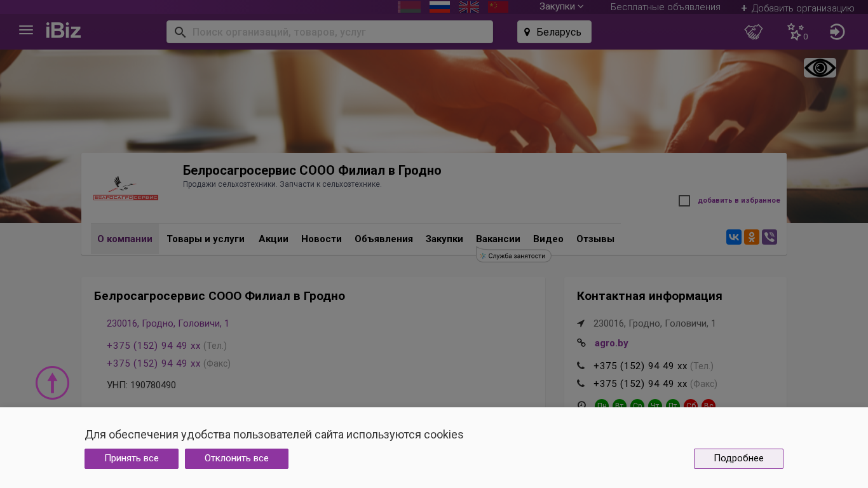
Task: Click the Подробнее cookies button
Action: click(738, 459)
